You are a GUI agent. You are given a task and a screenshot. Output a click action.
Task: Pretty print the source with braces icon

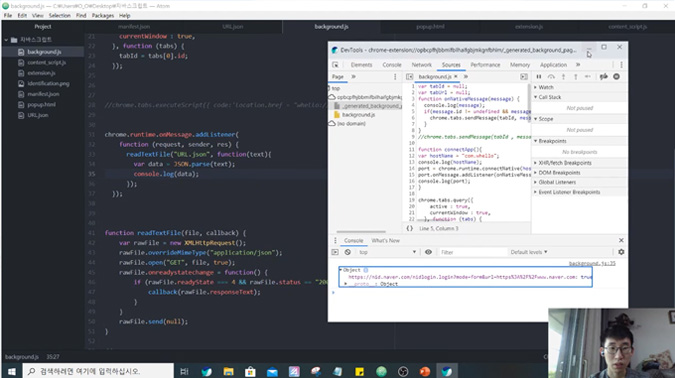point(409,228)
